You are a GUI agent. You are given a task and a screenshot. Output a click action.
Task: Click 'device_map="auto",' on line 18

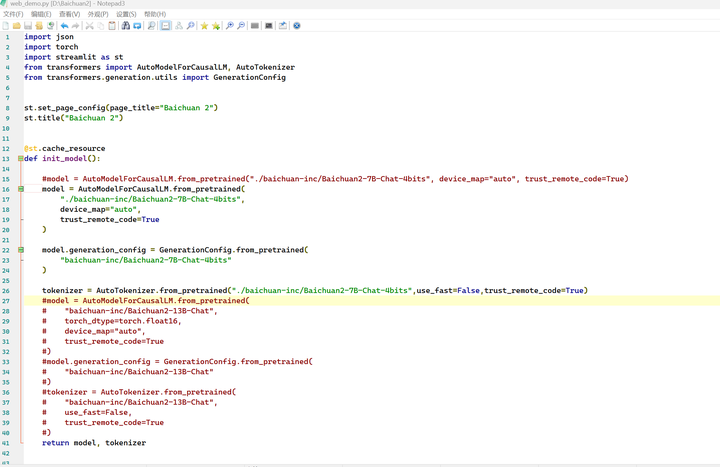[101, 209]
